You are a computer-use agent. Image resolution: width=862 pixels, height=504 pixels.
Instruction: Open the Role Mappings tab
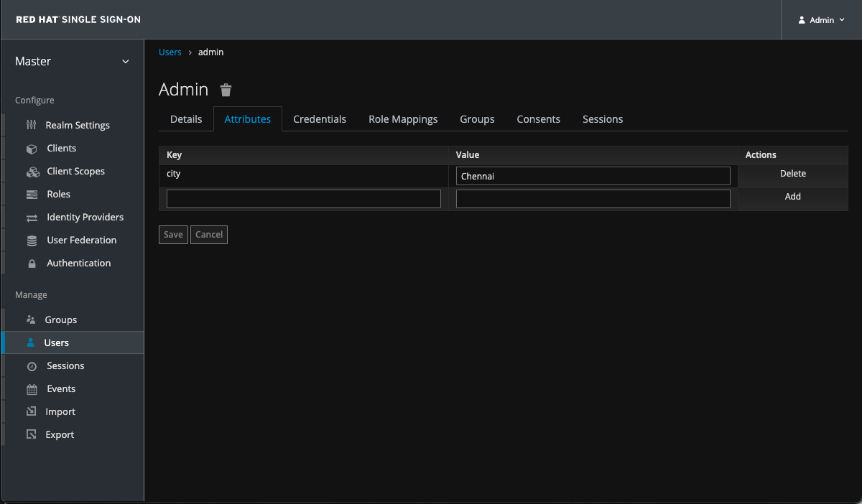[x=403, y=119]
